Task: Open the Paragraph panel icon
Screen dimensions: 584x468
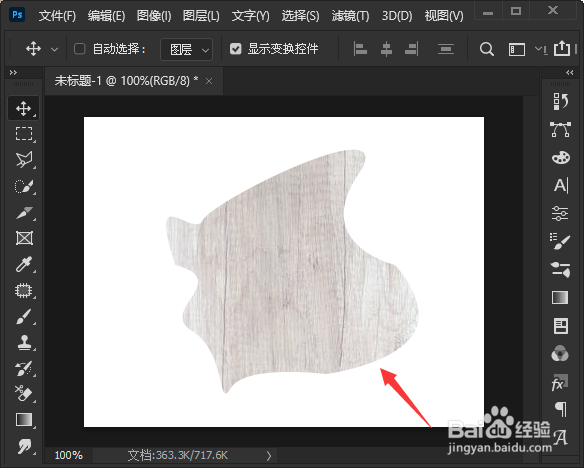Action: click(561, 409)
